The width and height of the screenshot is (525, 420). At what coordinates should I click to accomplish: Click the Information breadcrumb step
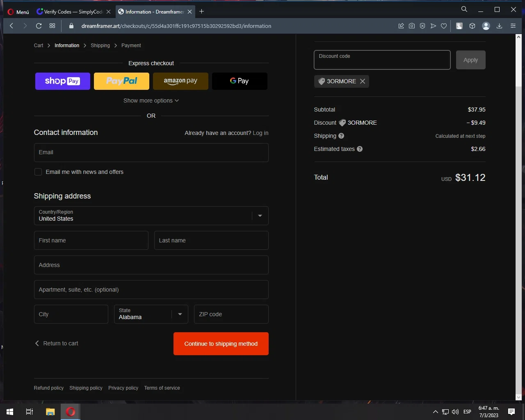[x=67, y=46]
